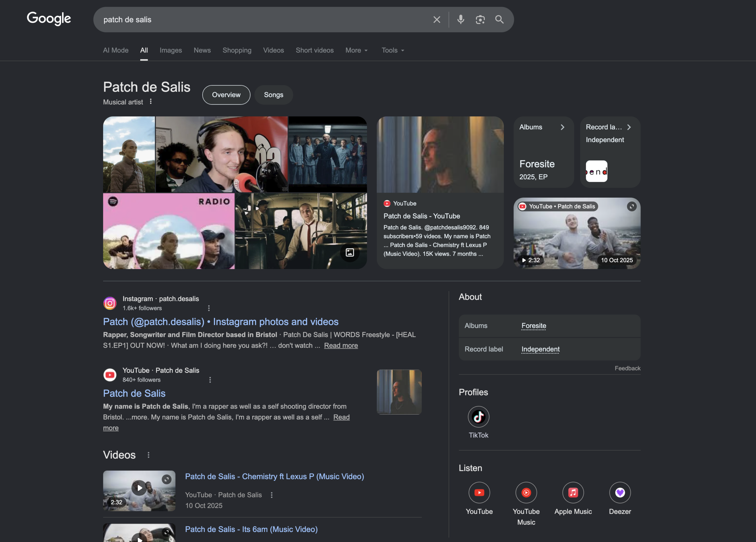Click the Feedback link
This screenshot has height=542, width=756.
point(627,368)
